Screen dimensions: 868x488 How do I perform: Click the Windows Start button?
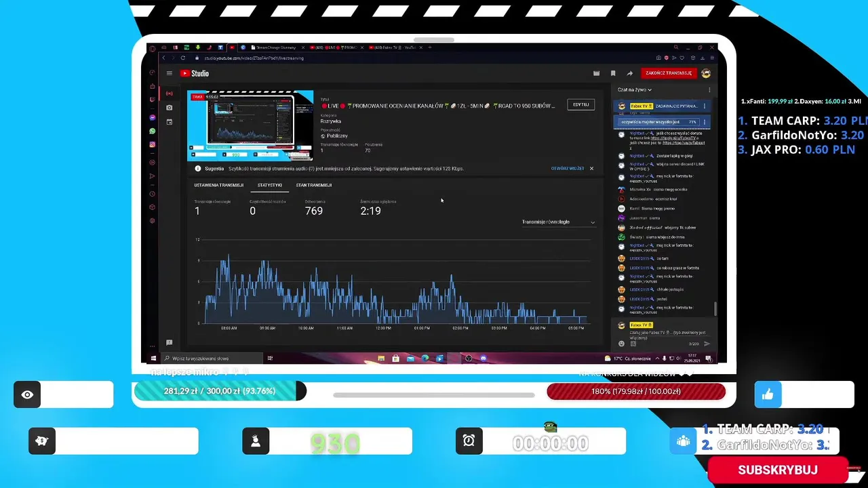click(x=153, y=359)
